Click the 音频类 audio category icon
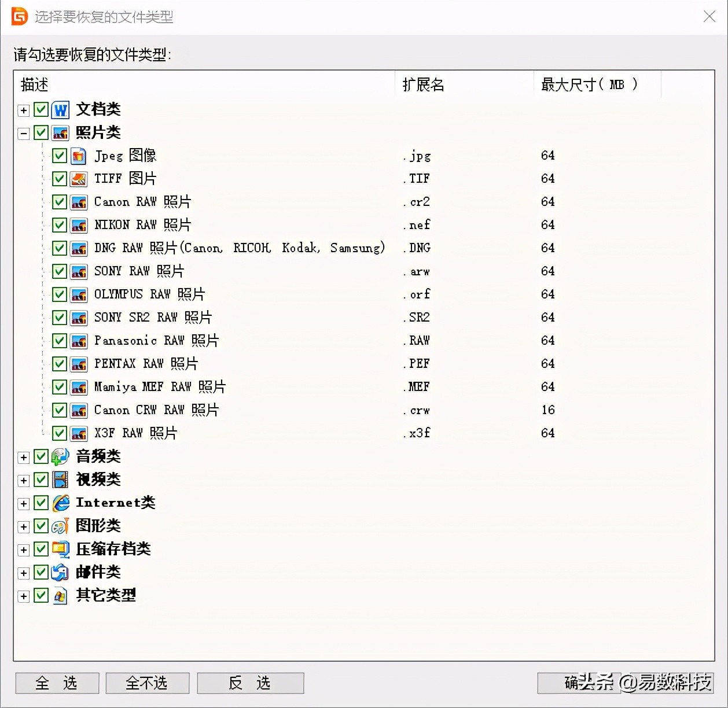The image size is (728, 708). point(60,456)
